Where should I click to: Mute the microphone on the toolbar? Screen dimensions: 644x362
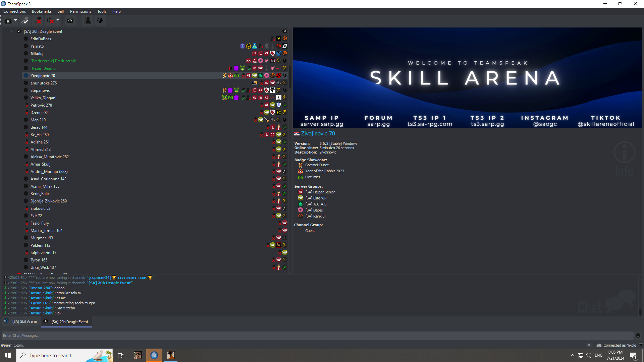38,20
